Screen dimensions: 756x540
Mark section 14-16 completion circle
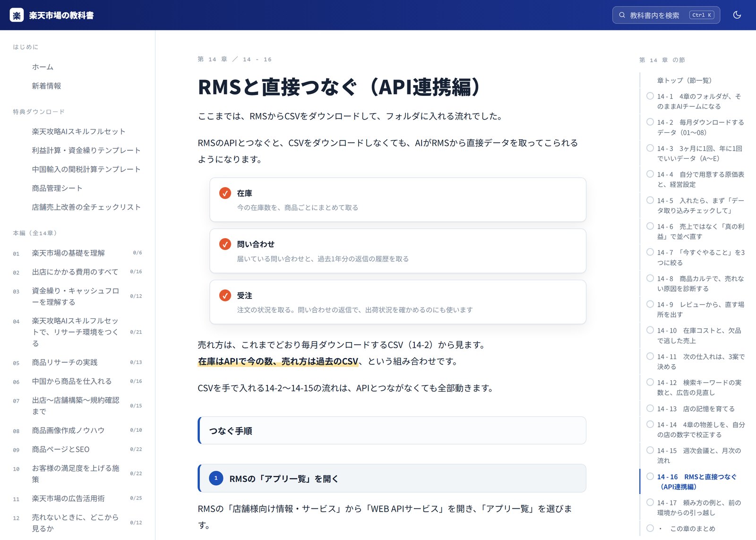650,476
